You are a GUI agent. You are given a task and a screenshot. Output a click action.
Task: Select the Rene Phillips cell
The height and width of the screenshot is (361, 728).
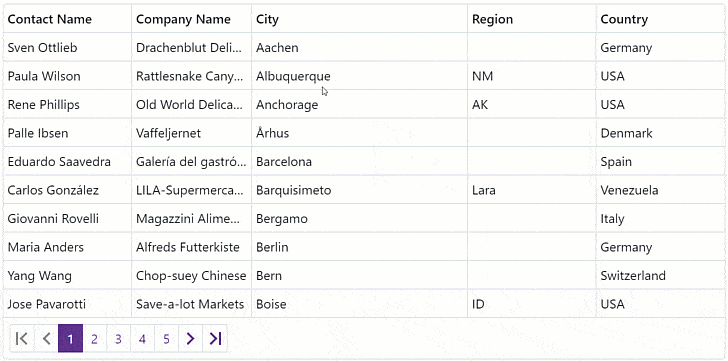pos(67,104)
